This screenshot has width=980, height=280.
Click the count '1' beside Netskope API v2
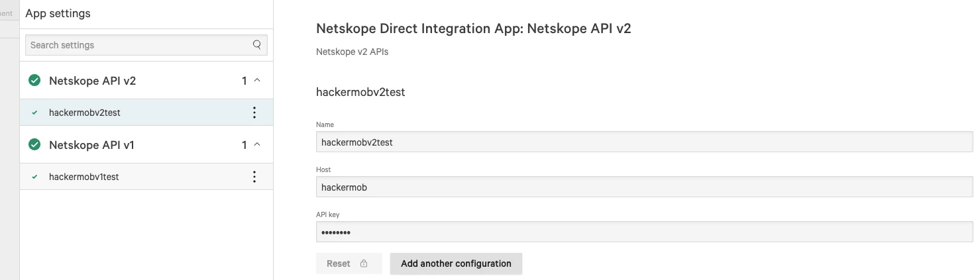[x=245, y=81]
